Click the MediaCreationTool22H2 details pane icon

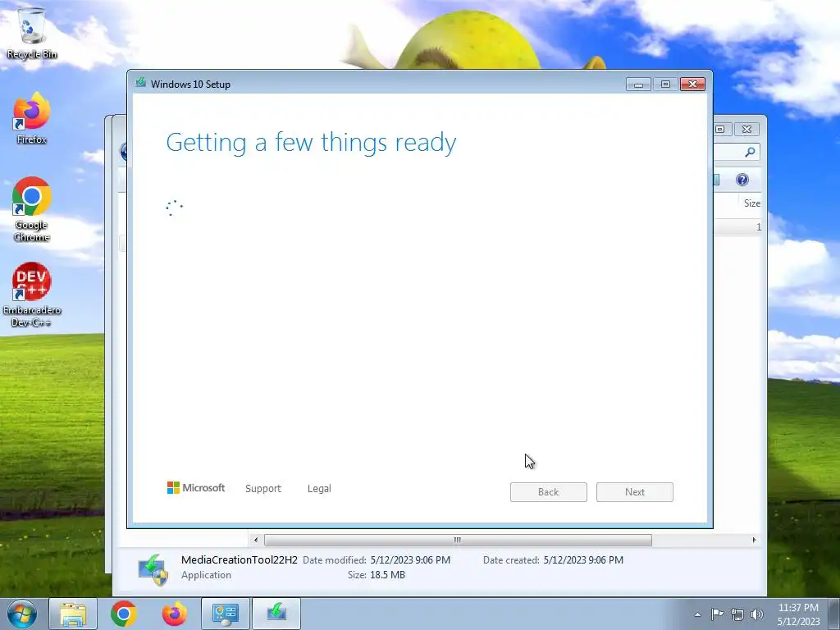pyautogui.click(x=153, y=569)
